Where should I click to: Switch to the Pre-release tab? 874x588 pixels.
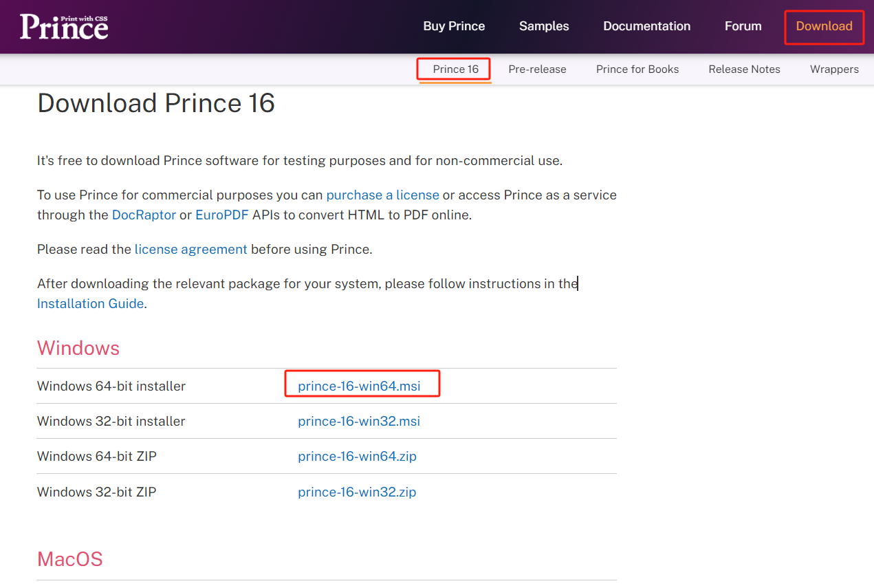pyautogui.click(x=537, y=69)
